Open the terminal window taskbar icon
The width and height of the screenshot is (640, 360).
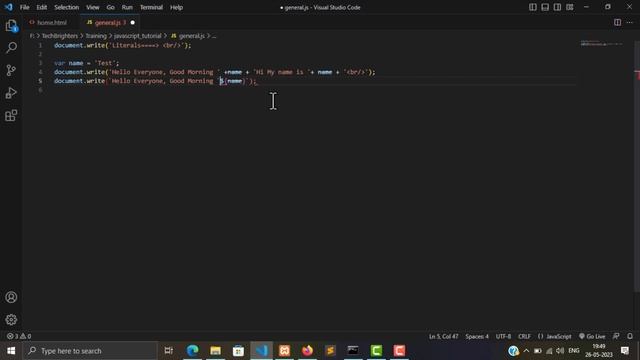point(353,351)
